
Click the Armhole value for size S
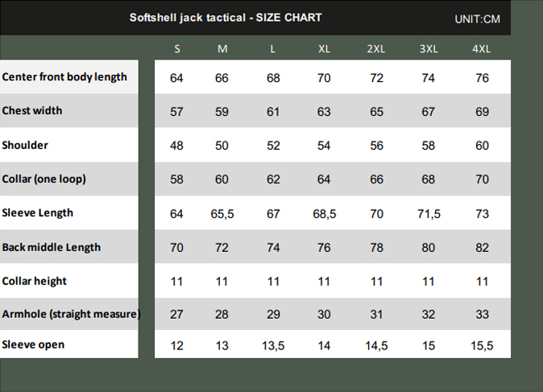coord(177,315)
